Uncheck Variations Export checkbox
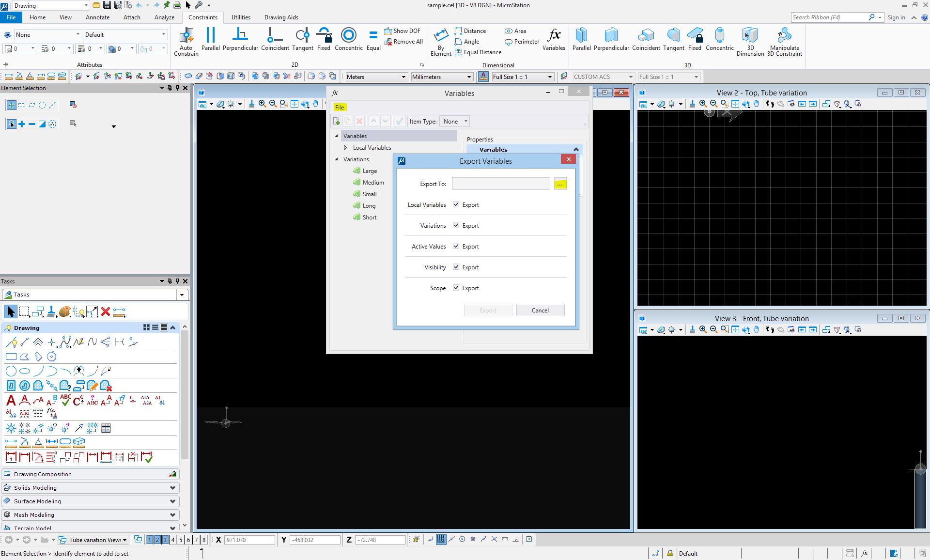Viewport: 930px width, 560px height. [x=456, y=225]
